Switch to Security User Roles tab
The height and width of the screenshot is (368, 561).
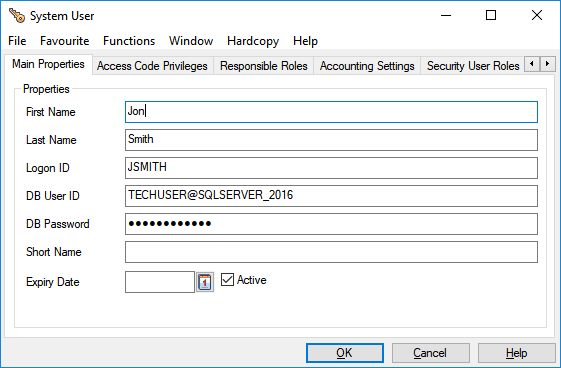point(473,66)
